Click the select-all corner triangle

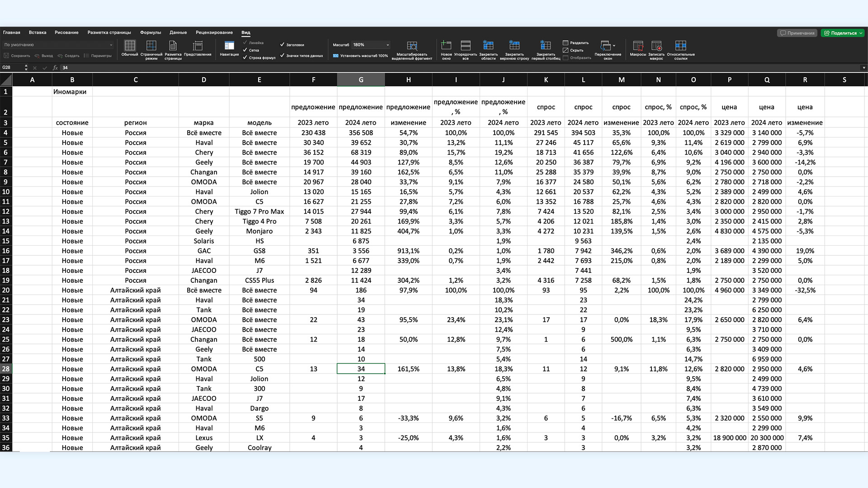click(6, 80)
